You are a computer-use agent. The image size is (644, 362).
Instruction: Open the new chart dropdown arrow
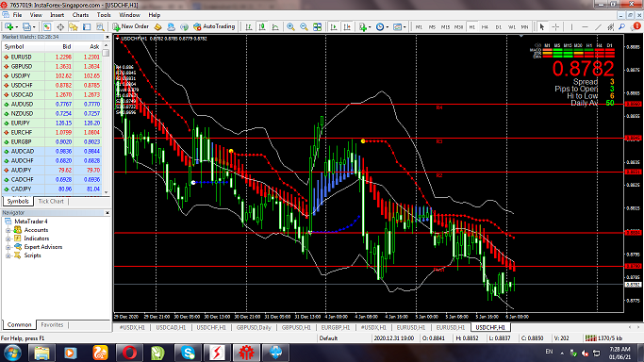(x=16, y=27)
